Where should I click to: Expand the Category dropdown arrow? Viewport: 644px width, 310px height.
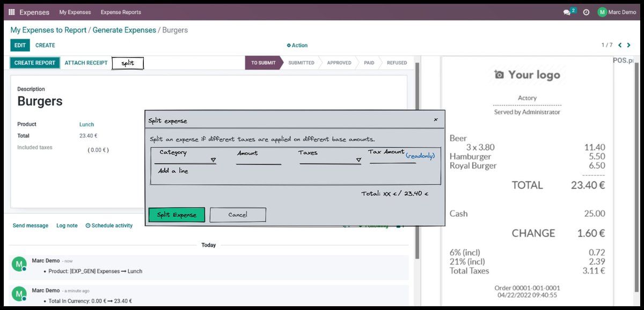[x=213, y=160]
